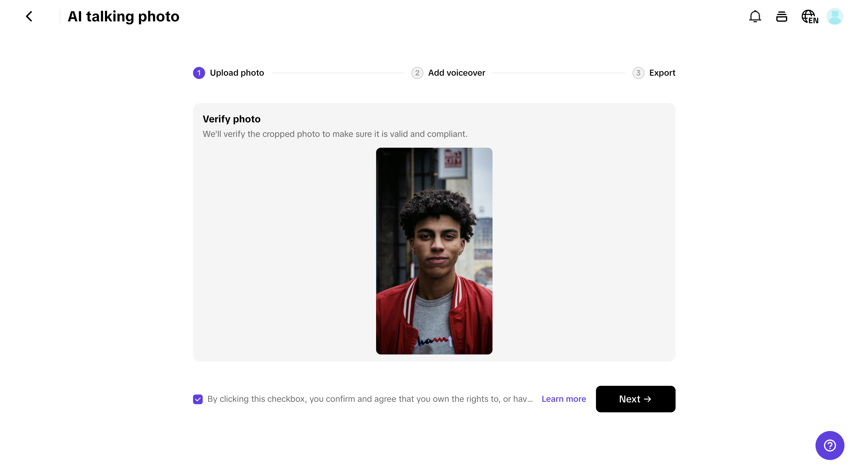Click the arrow inside Next button
868x469 pixels.
pyautogui.click(x=647, y=399)
